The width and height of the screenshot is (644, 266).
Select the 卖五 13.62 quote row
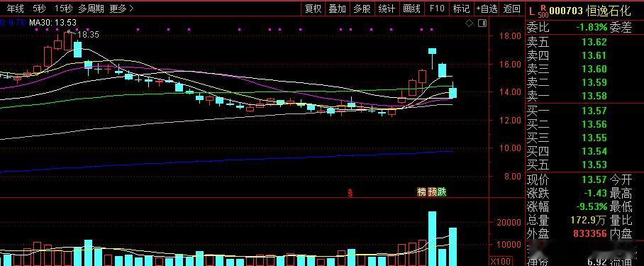click(567, 41)
